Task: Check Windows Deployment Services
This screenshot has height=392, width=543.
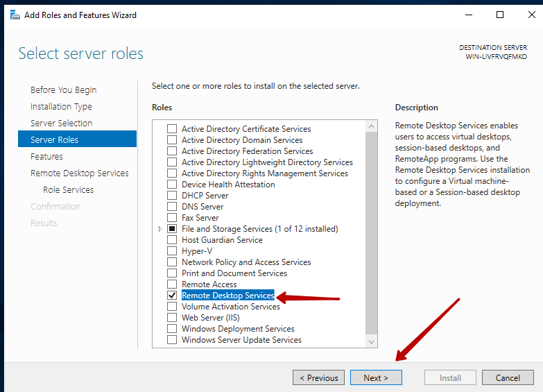Action: coord(172,329)
